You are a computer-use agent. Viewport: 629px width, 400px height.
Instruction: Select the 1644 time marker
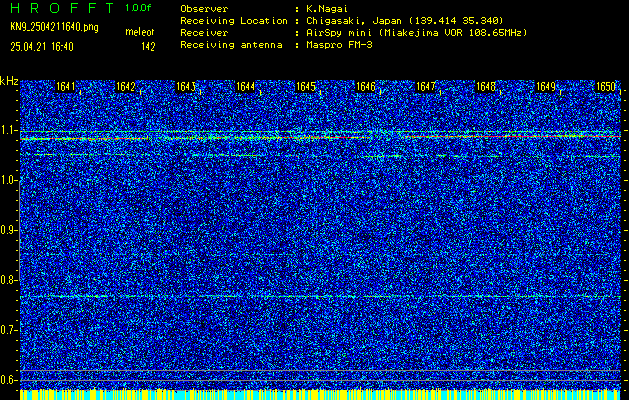(x=246, y=86)
